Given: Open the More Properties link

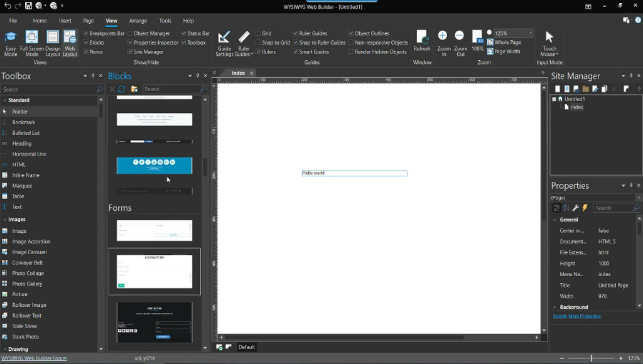Looking at the screenshot, I should point(585,316).
